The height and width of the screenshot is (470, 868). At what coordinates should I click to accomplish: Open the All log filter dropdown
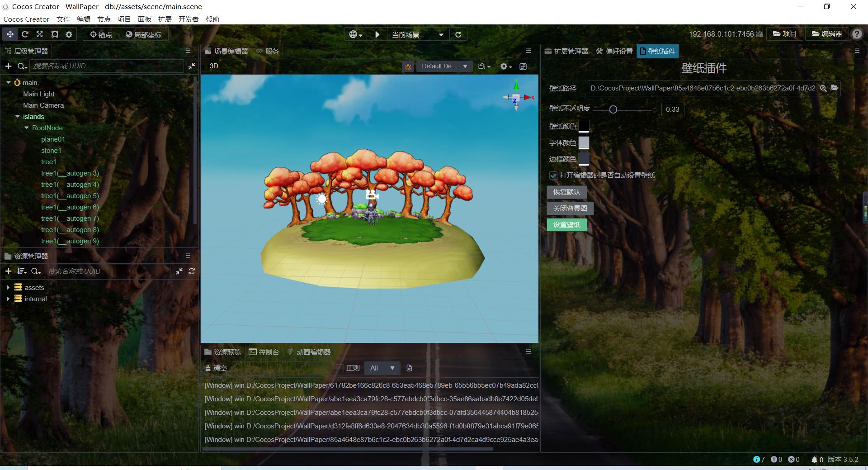pyautogui.click(x=382, y=368)
